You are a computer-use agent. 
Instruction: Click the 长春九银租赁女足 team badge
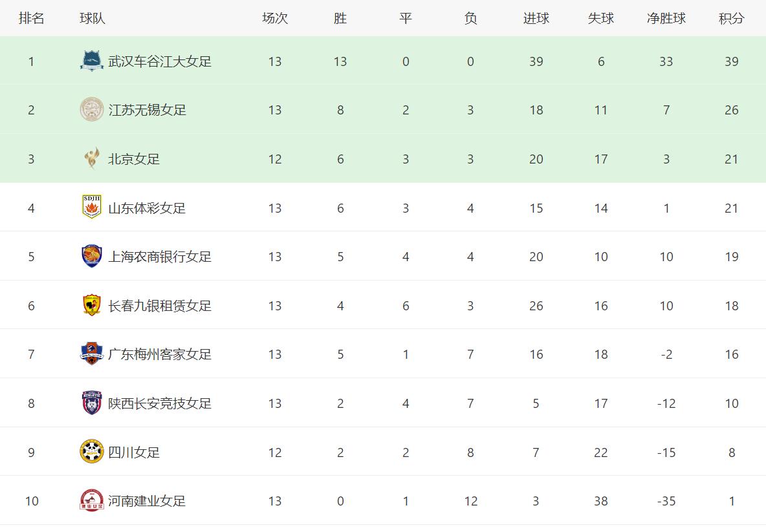point(92,305)
